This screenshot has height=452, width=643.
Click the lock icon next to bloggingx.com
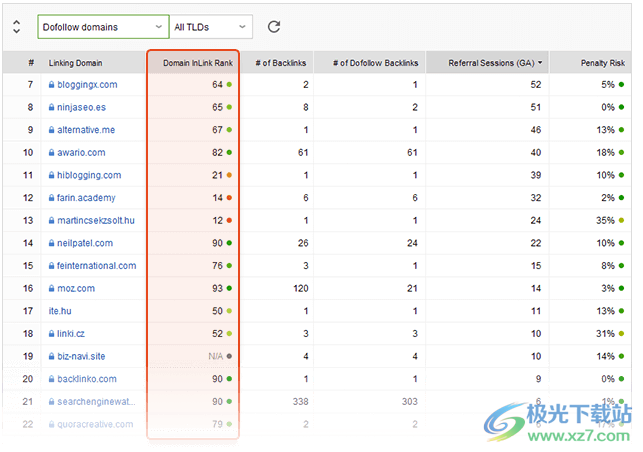[51, 84]
